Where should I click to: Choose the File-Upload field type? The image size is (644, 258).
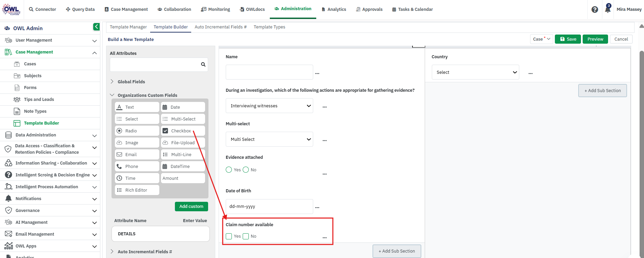click(183, 143)
